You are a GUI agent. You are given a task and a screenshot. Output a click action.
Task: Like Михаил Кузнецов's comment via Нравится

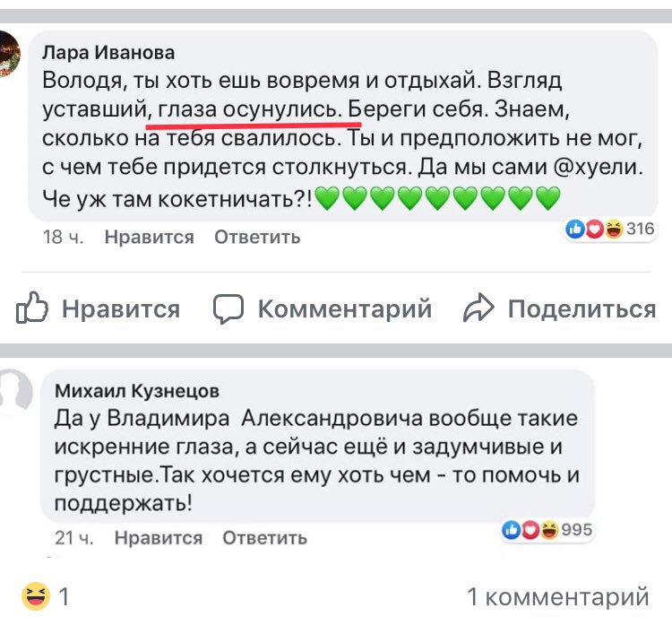click(159, 538)
